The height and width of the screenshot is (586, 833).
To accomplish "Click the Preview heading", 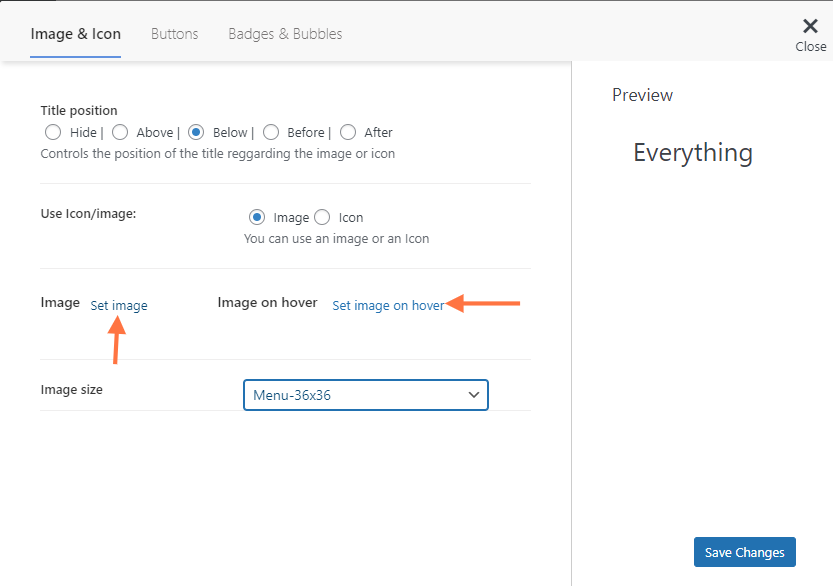I will point(642,95).
